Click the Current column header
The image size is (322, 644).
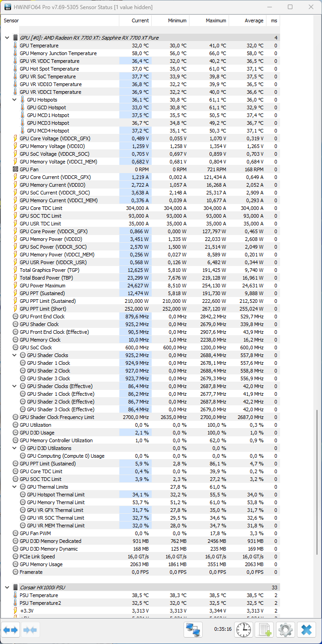tap(135, 20)
